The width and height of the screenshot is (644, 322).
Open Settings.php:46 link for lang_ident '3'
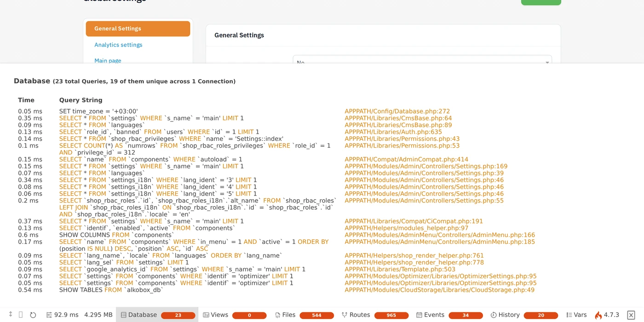click(x=424, y=180)
